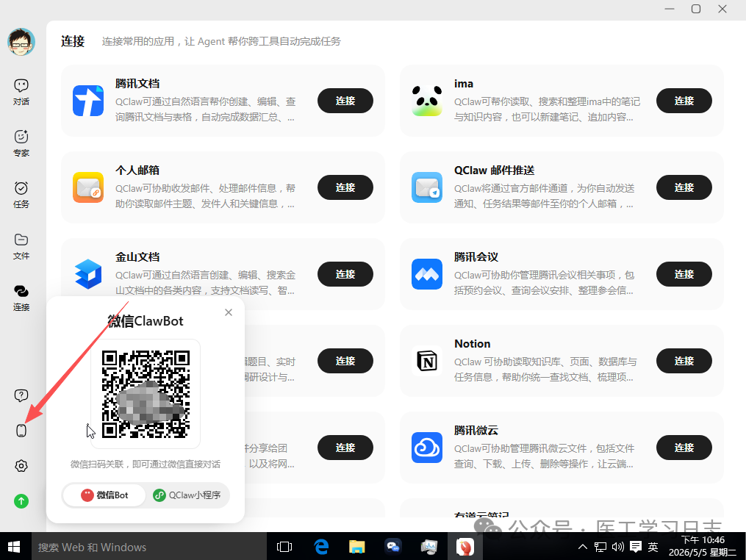Click 连接 button beside 分享给团 text
This screenshot has width=746, height=560.
pyautogui.click(x=345, y=448)
